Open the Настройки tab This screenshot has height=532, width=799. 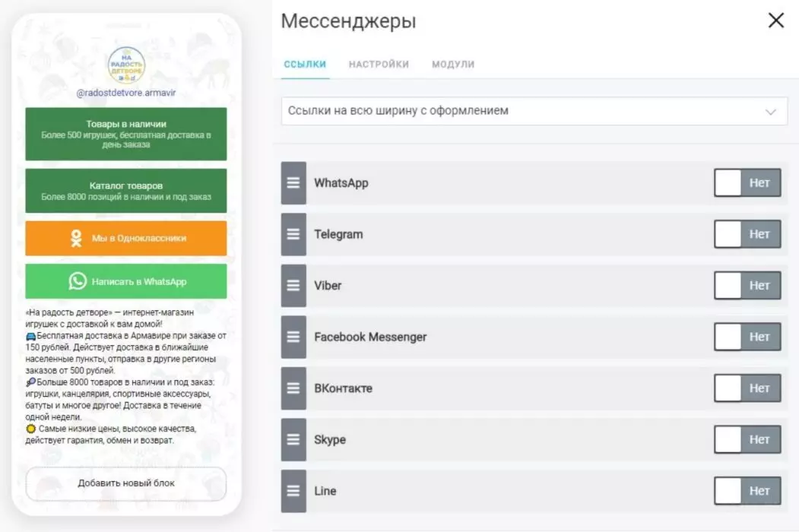(x=379, y=64)
